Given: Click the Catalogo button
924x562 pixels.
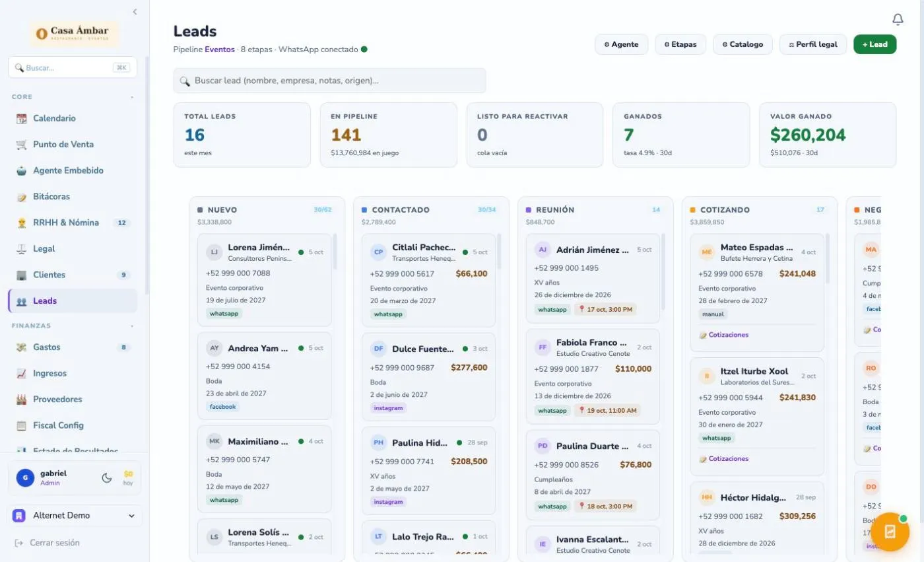Looking at the screenshot, I should click(742, 44).
